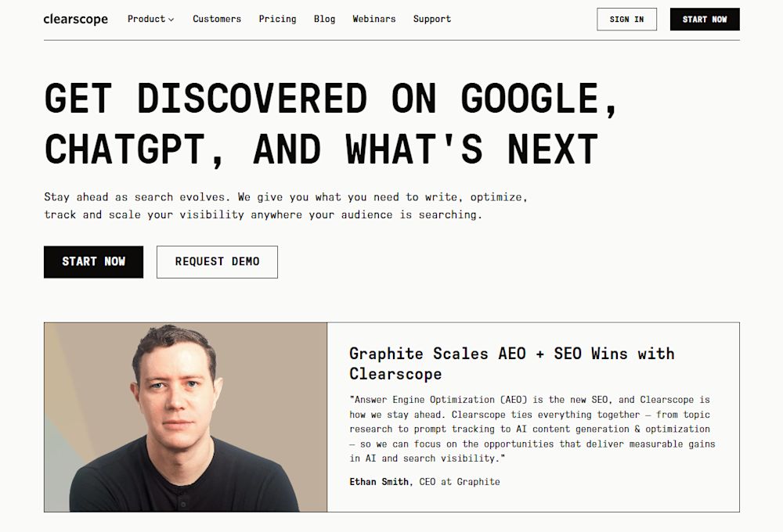Click the 'Stay ahead as search evolves' paragraph
The height and width of the screenshot is (532, 783).
pos(286,206)
